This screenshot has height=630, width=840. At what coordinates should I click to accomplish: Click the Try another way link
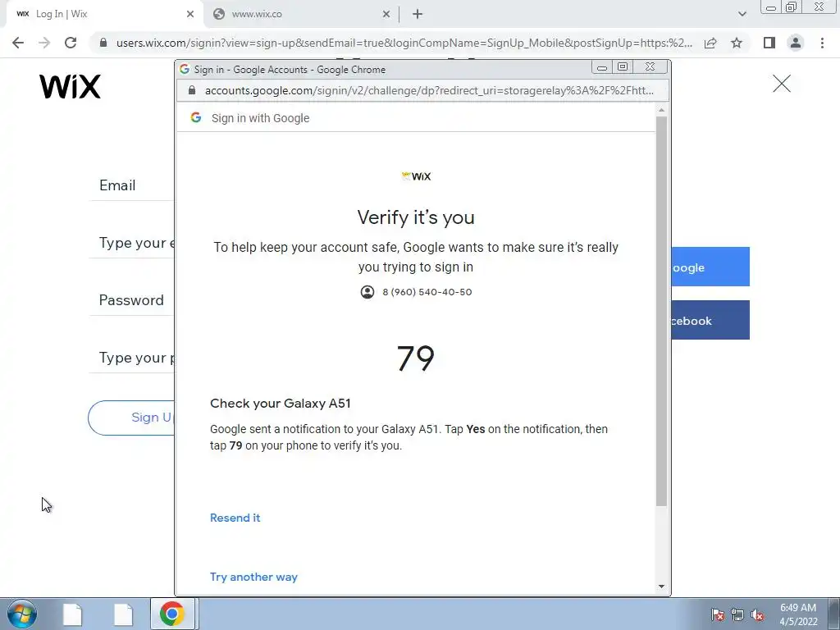(253, 577)
